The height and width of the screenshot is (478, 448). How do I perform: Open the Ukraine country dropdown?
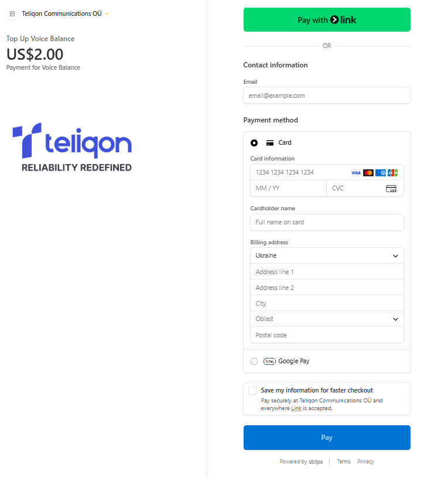click(x=327, y=256)
